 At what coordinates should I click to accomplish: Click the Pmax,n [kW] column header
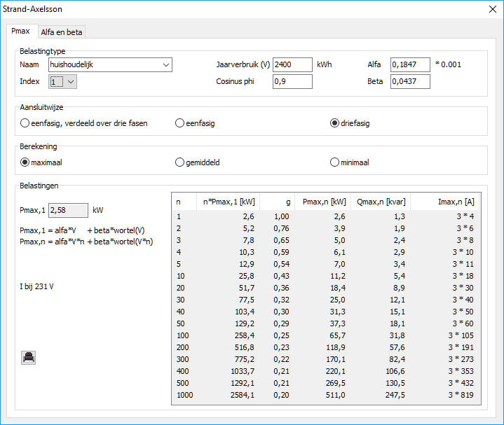pyautogui.click(x=323, y=202)
